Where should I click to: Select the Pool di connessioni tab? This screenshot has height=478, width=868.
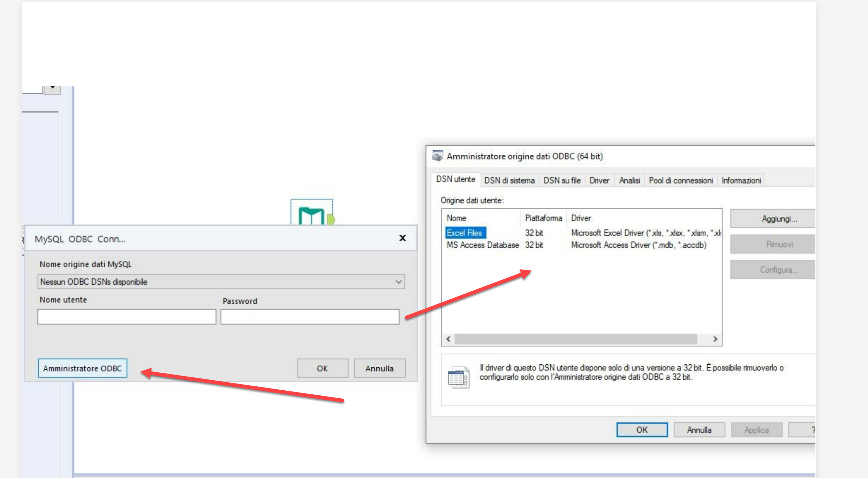click(680, 180)
